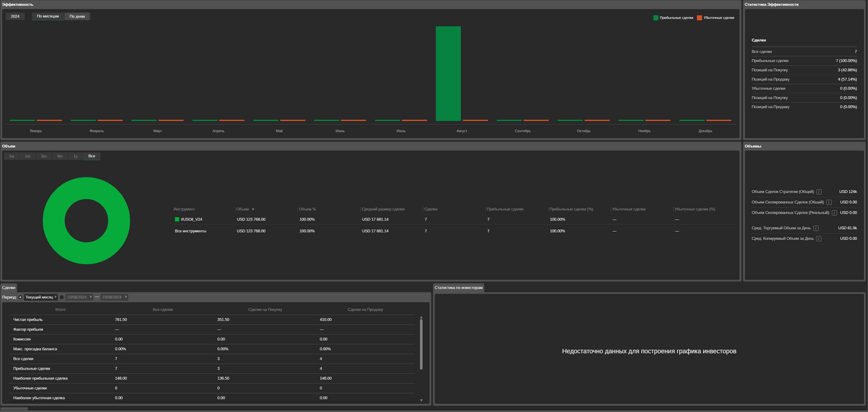Click Сделки на Продажу column header
This screenshot has width=868, height=412.
[x=365, y=309]
